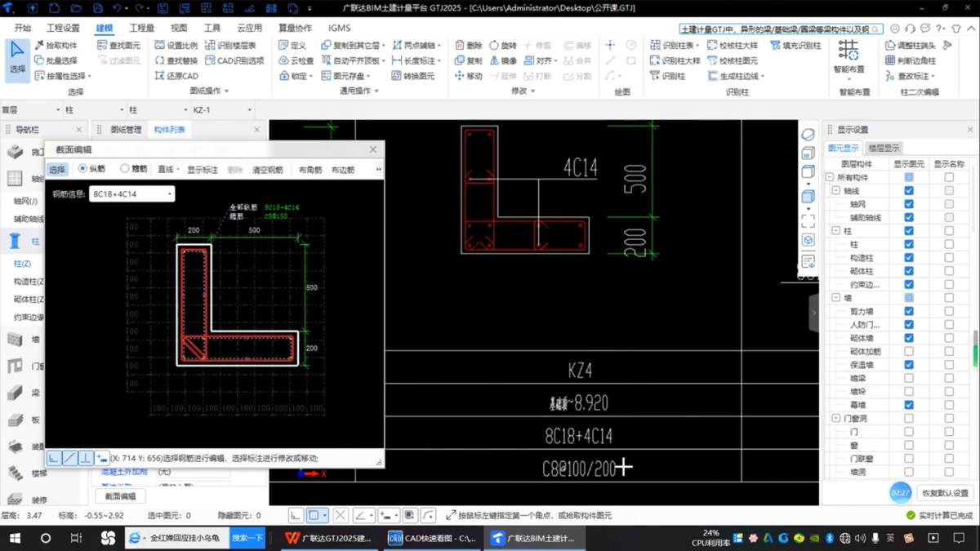
Task: Click the 选择 select tool in the ribbon
Action: point(16,59)
